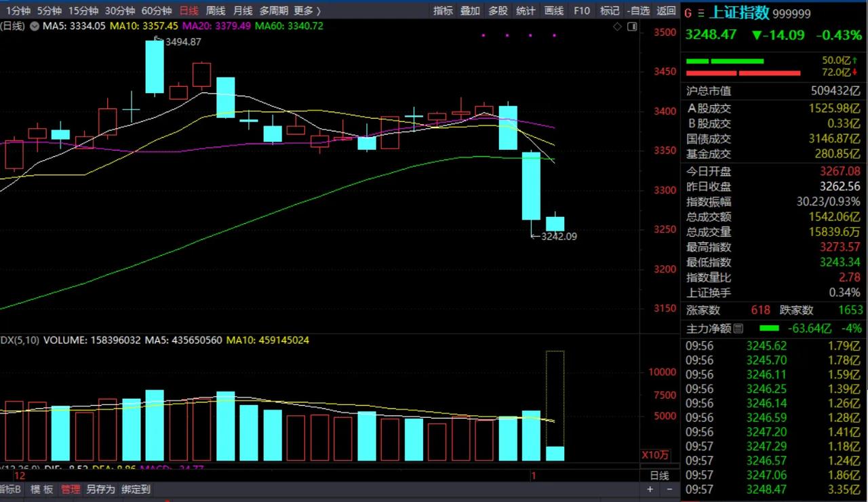Open the 多股 multi-stock view
Image resolution: width=868 pixels, height=502 pixels.
[498, 11]
